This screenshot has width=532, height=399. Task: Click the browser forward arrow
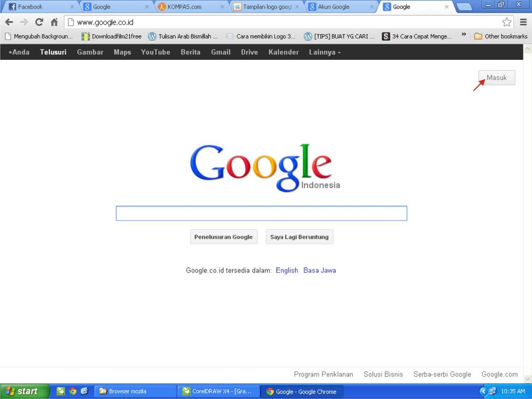(x=24, y=22)
